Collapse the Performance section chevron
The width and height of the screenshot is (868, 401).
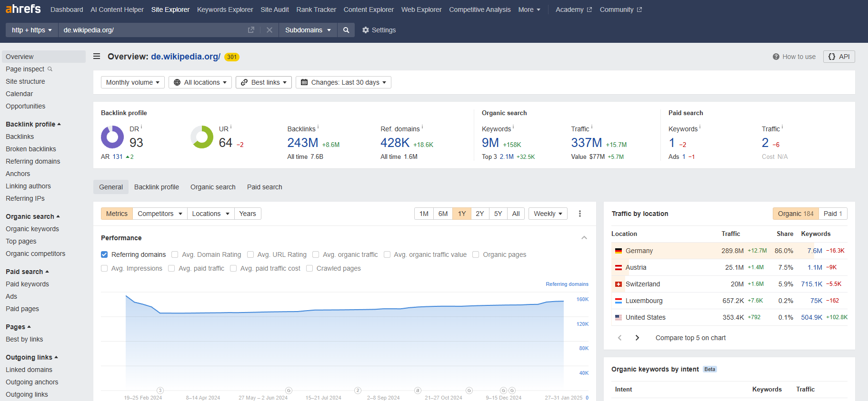pyautogui.click(x=584, y=238)
